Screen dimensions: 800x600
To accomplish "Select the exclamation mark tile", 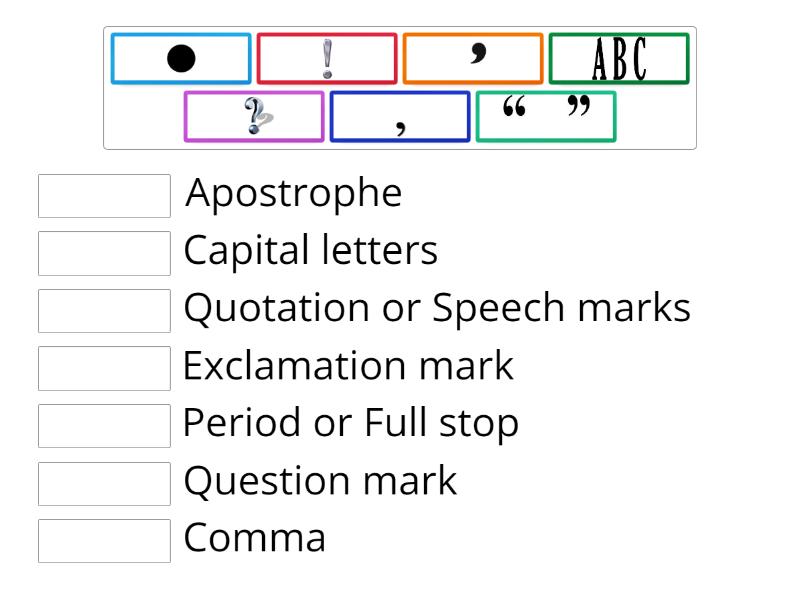I will (327, 59).
